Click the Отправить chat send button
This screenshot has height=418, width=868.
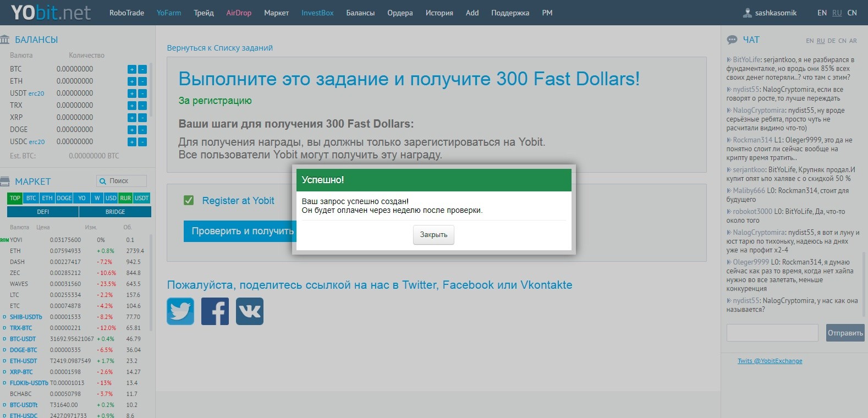[845, 333]
